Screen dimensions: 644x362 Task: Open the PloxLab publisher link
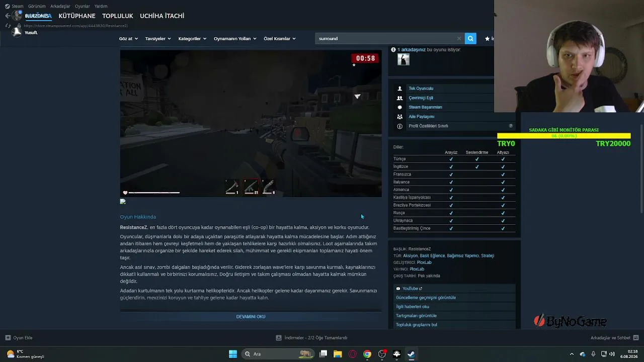[417, 269]
